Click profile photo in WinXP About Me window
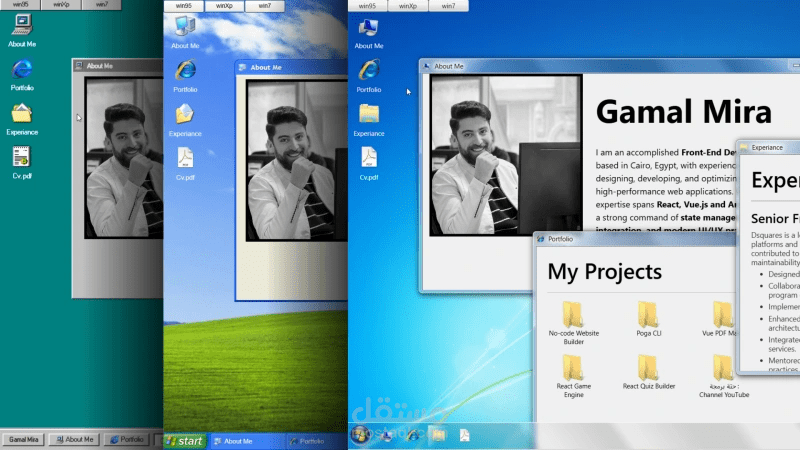The image size is (800, 450). (297, 160)
